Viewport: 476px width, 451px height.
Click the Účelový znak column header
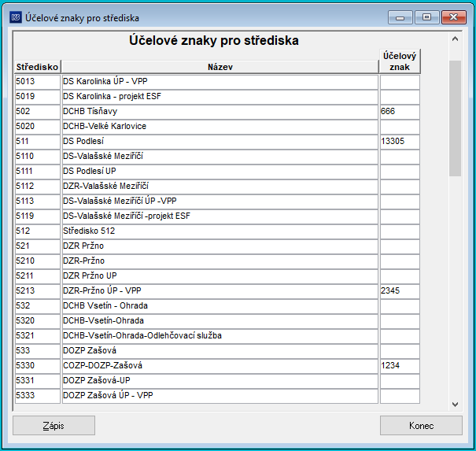pyautogui.click(x=400, y=61)
